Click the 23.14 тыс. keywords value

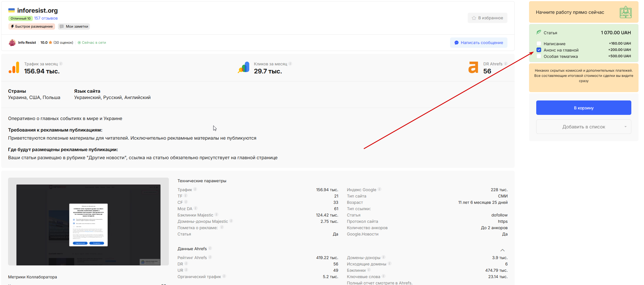point(498,277)
